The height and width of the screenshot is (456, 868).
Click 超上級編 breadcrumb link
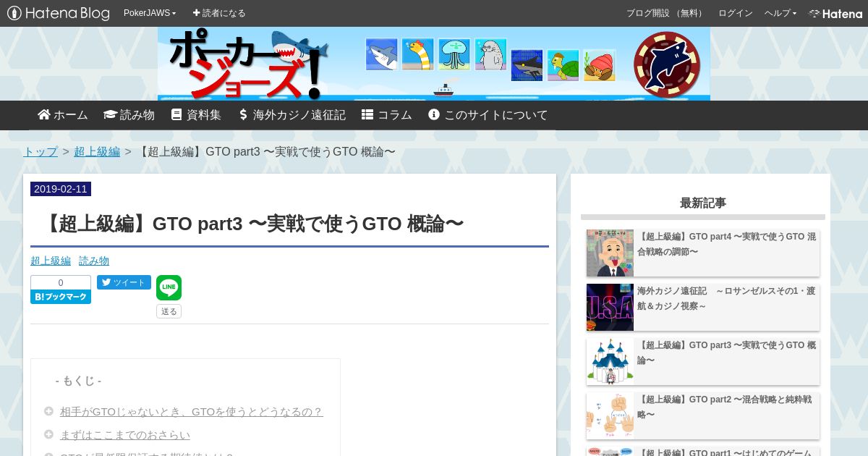coord(97,152)
